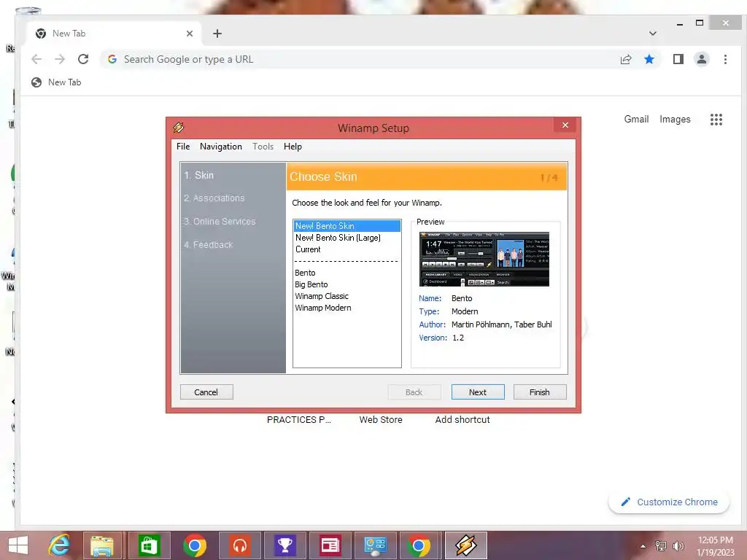The image size is (747, 560).
Task: Reload the Chrome page
Action: pyautogui.click(x=83, y=59)
